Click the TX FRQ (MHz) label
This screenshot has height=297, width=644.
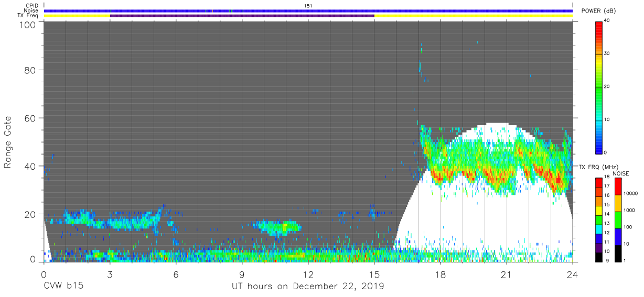(x=598, y=167)
